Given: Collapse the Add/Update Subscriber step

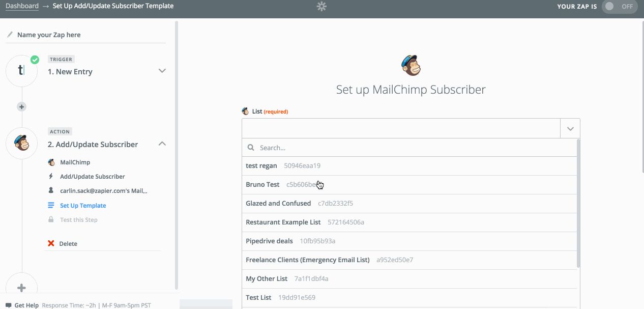Looking at the screenshot, I should [x=162, y=144].
